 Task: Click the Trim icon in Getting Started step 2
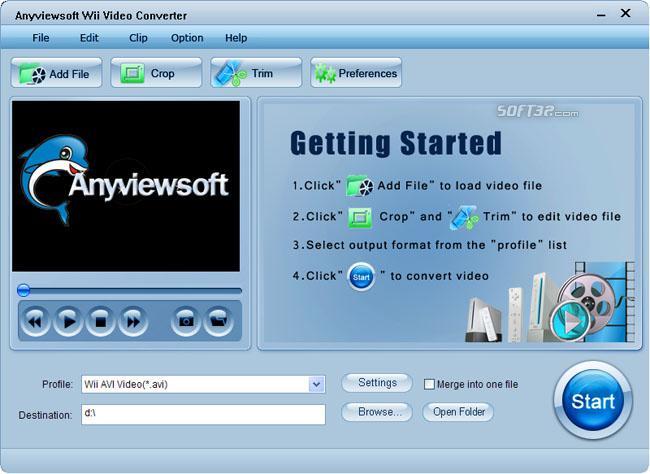(464, 217)
